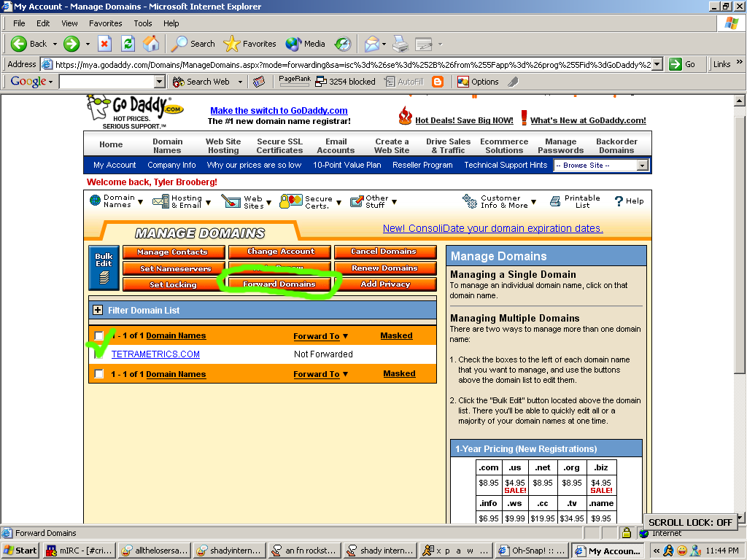This screenshot has height=560, width=747.
Task: Click the Bulk Edit button
Action: (x=104, y=268)
